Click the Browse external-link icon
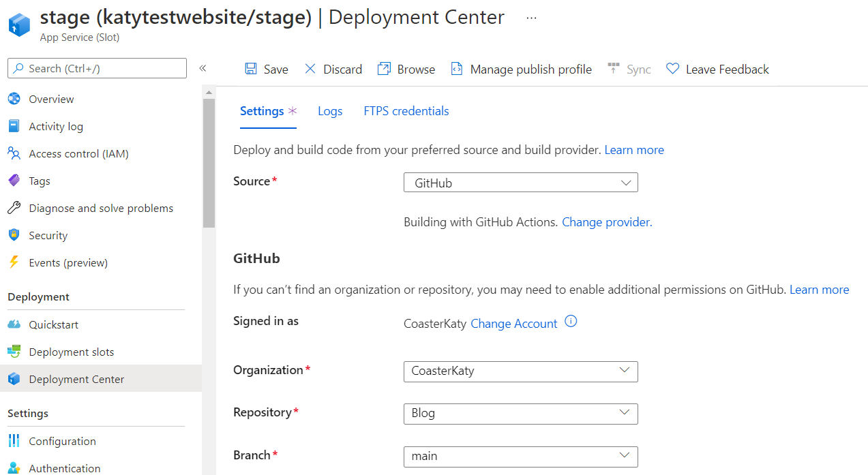 coord(385,69)
